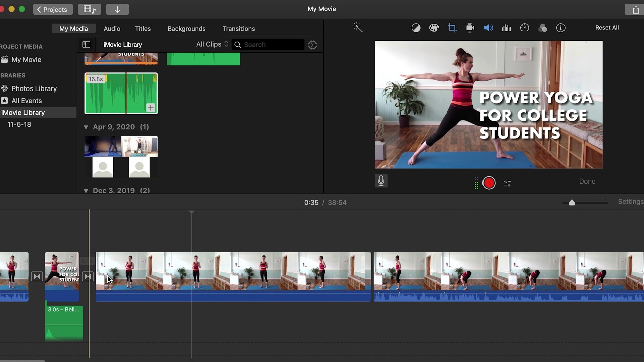Viewport: 644px width, 362px height.
Task: Select iMovie Library in sidebar
Action: tap(23, 113)
